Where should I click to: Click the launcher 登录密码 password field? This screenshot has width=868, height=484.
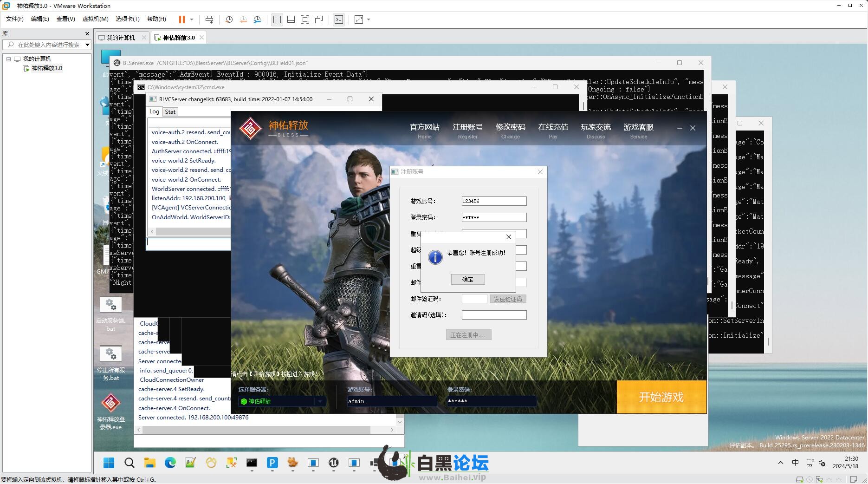point(492,401)
